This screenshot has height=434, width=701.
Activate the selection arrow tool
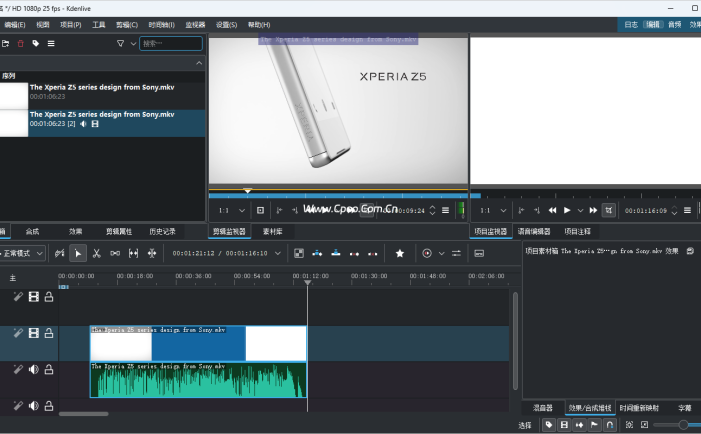[78, 253]
